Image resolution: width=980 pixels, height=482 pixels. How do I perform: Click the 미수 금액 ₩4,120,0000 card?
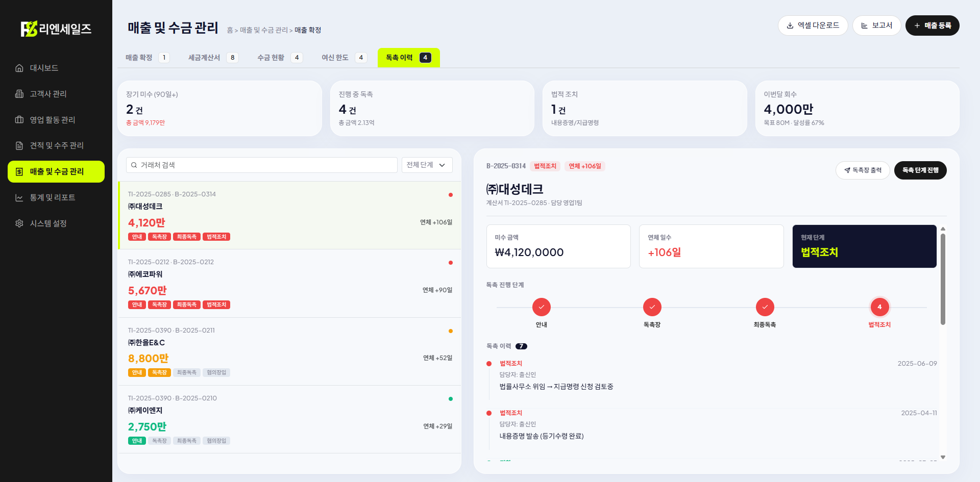pos(558,246)
